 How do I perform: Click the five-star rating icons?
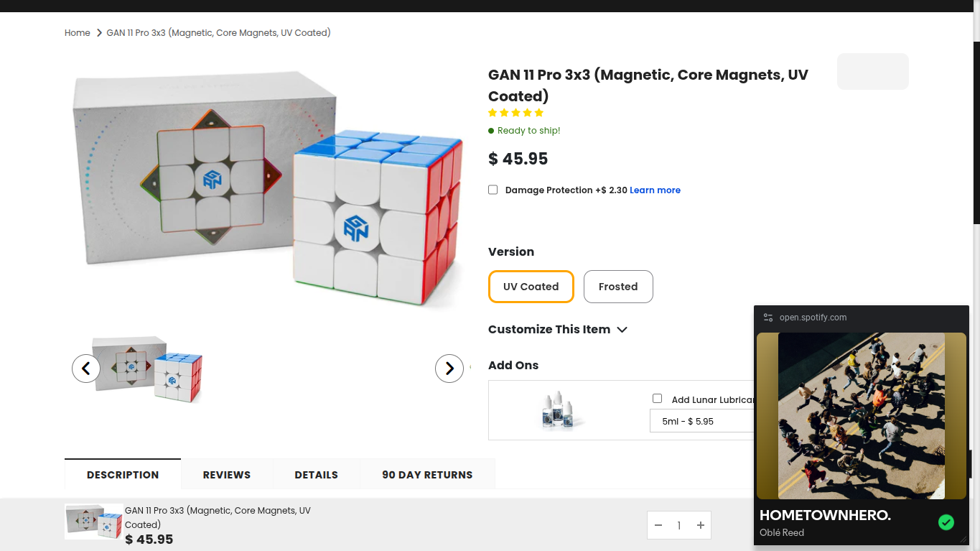(515, 113)
